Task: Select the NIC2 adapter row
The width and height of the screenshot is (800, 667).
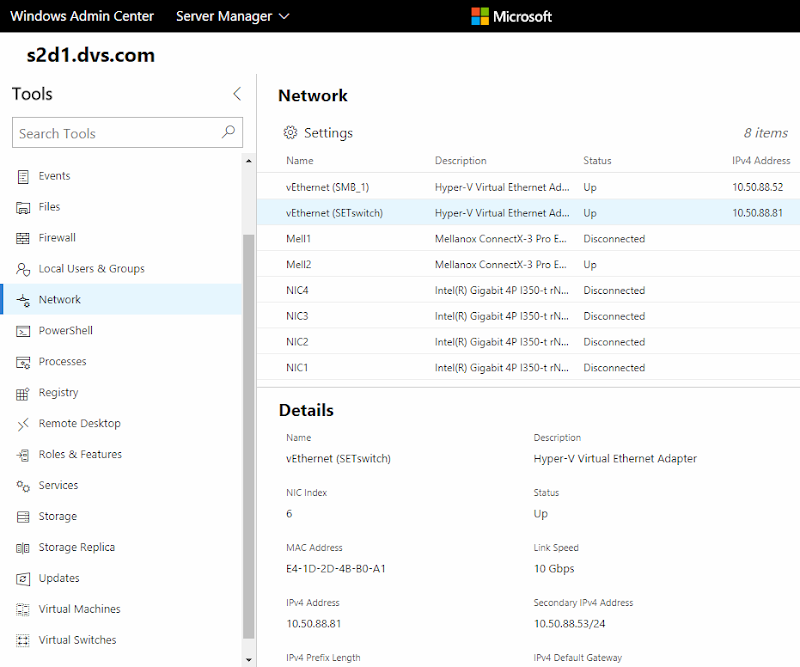Action: (528, 341)
